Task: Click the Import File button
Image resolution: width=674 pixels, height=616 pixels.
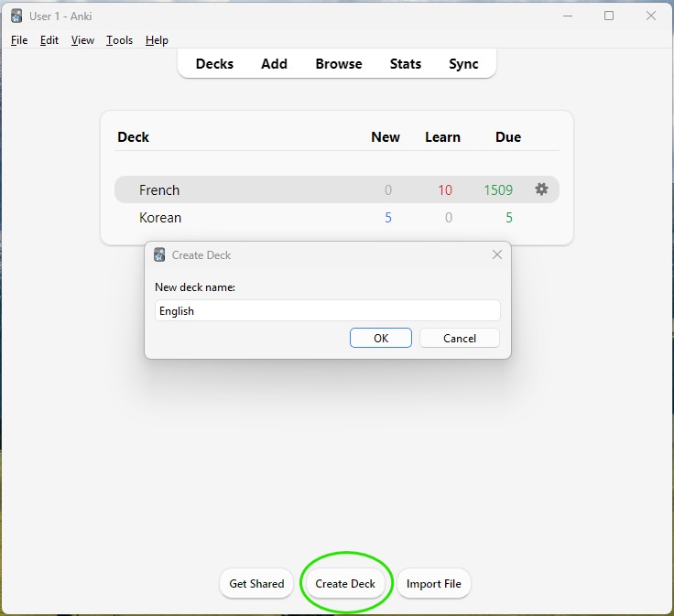Action: tap(434, 583)
